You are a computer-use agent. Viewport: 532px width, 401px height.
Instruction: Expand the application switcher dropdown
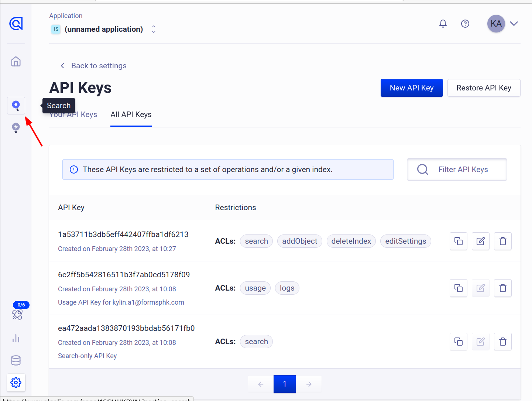(x=154, y=29)
